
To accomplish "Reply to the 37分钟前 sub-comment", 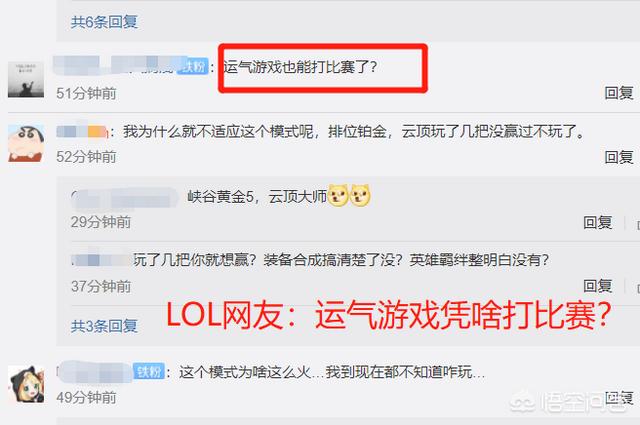I will pyautogui.click(x=598, y=286).
